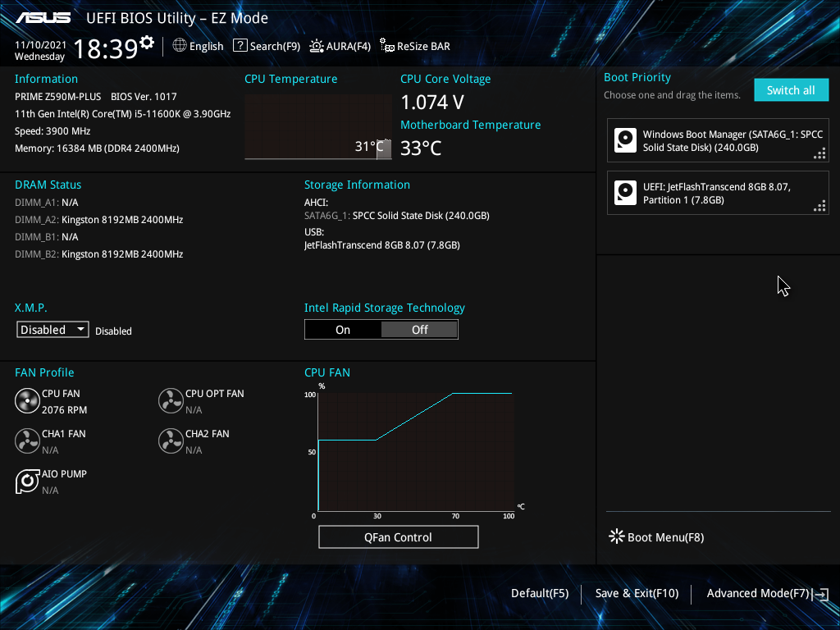Select the CHA2 FAN icon
Image resolution: width=840 pixels, height=630 pixels.
[x=171, y=441]
